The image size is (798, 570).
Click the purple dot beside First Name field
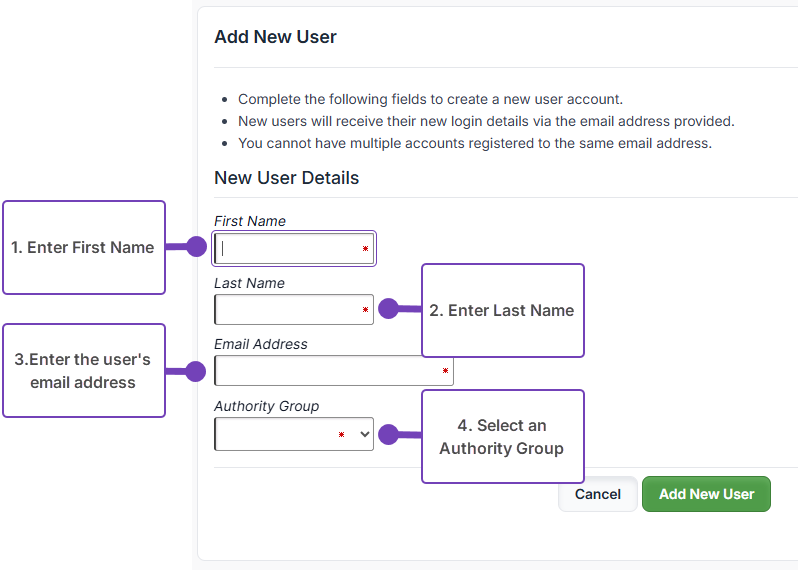click(x=196, y=247)
